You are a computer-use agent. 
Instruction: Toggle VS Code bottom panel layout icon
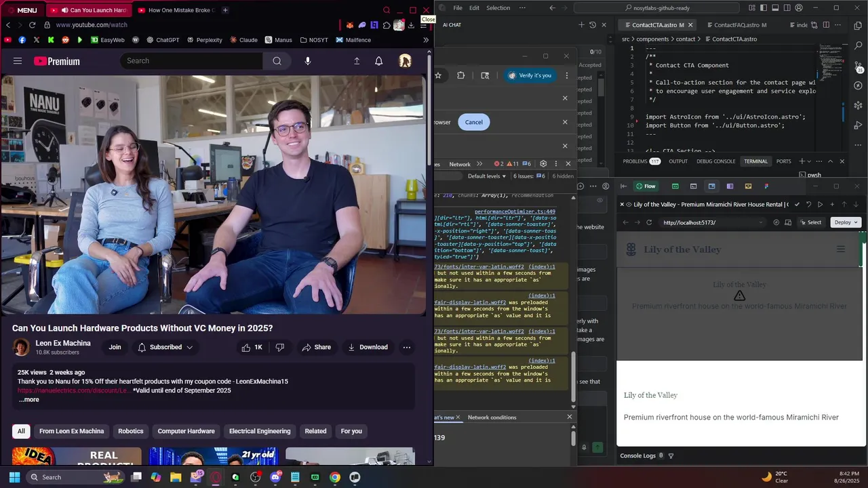click(x=776, y=8)
